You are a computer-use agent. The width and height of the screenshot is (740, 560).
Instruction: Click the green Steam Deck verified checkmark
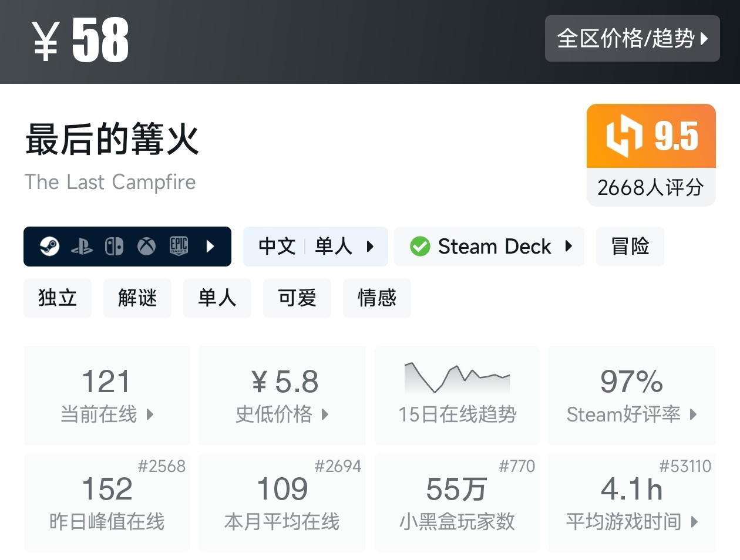[x=420, y=247]
